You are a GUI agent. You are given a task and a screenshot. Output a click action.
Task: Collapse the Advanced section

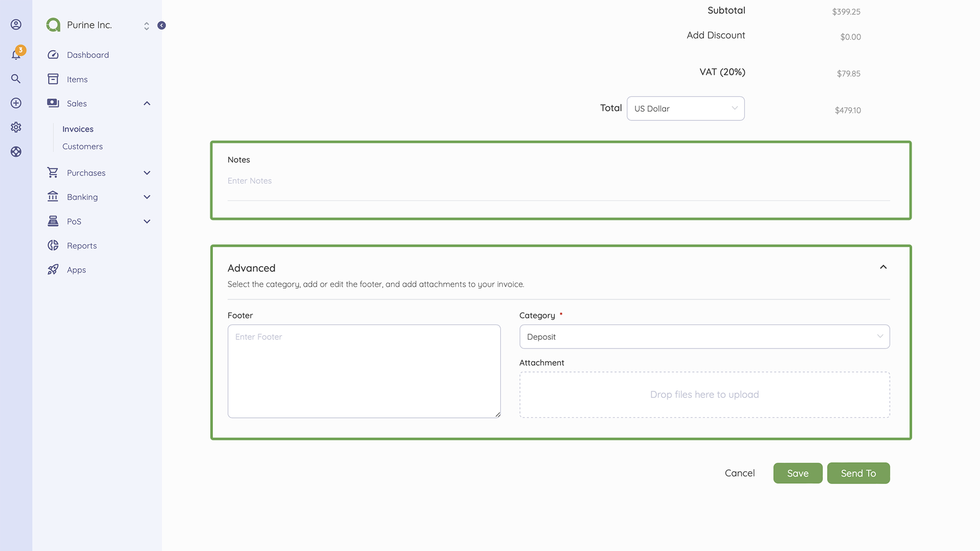pos(884,267)
